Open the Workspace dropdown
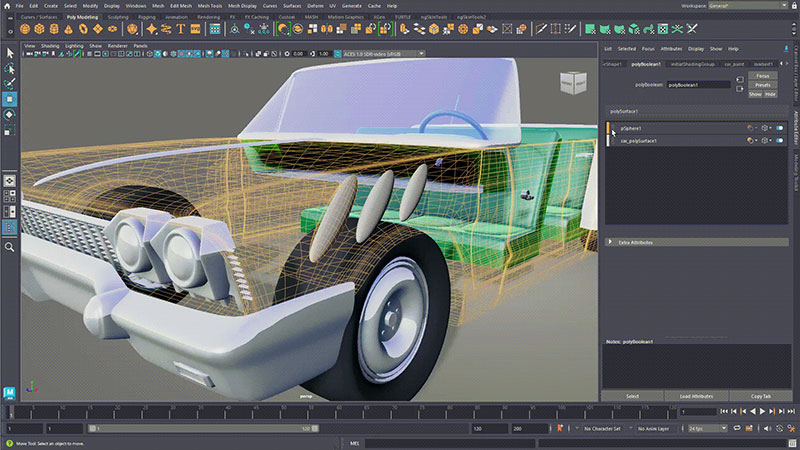The width and height of the screenshot is (800, 450). tap(748, 6)
